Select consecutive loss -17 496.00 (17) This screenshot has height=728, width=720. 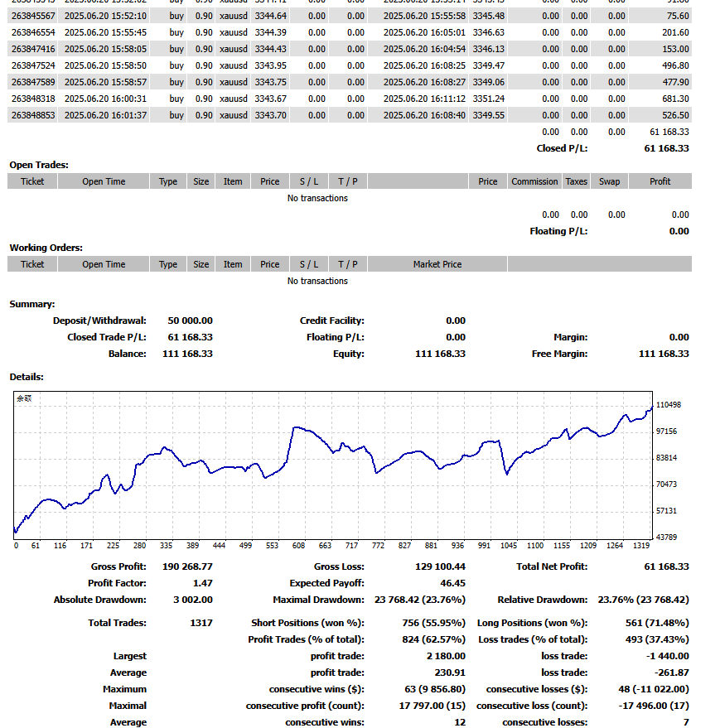[x=654, y=706]
